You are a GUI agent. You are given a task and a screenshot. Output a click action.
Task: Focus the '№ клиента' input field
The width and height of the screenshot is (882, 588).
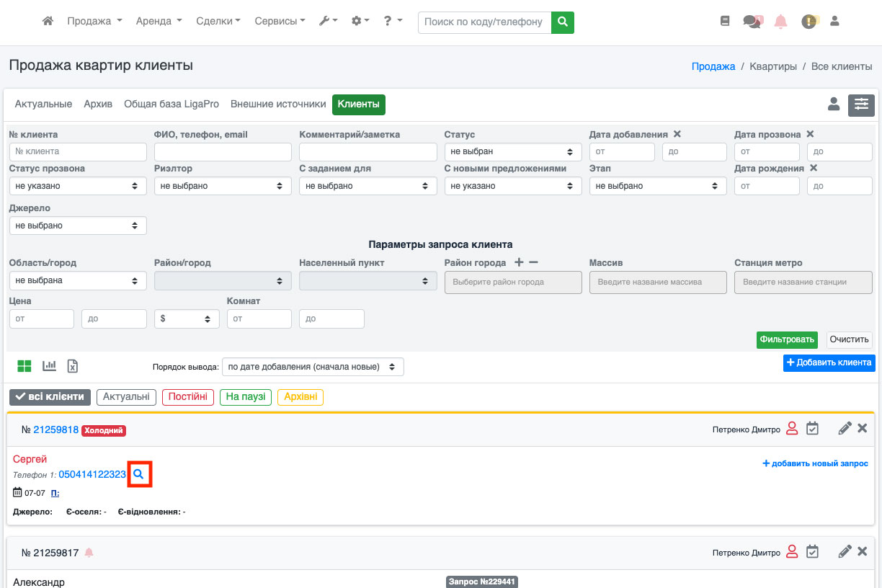(78, 151)
